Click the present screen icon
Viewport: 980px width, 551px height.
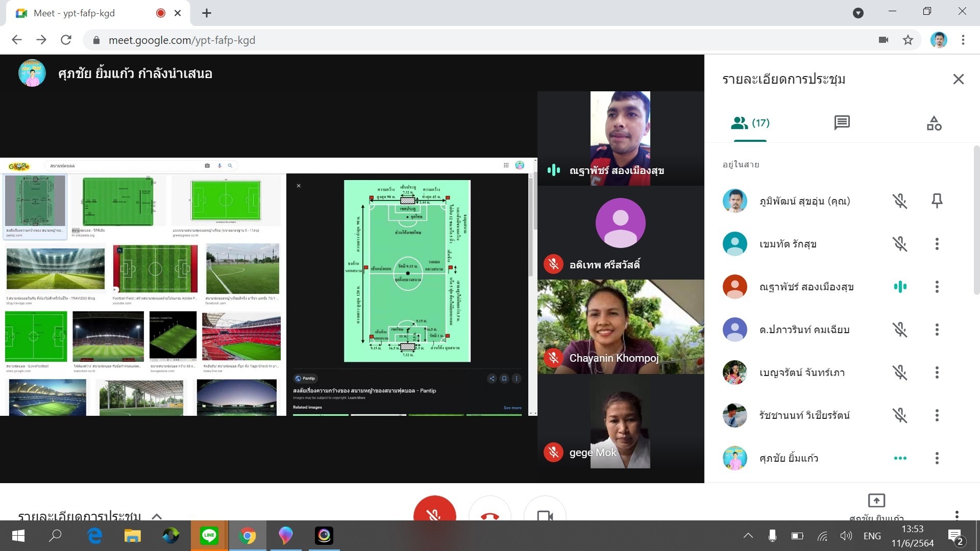(x=876, y=500)
